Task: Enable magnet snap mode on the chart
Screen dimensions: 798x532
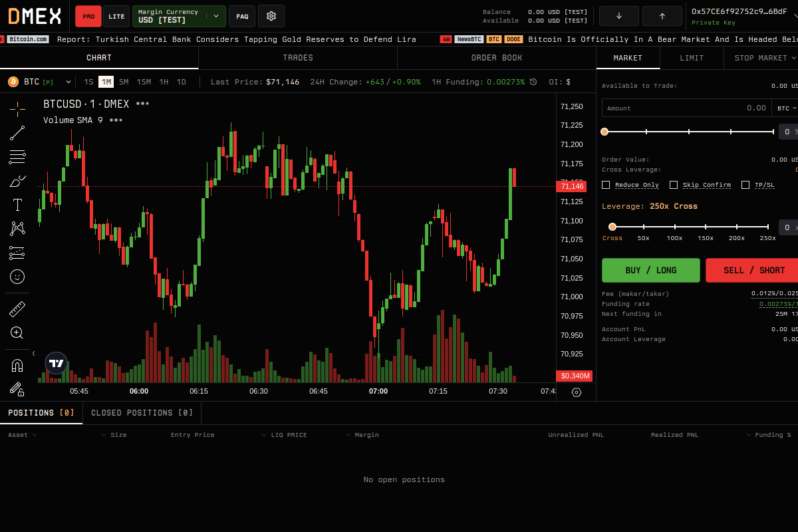Action: click(17, 364)
